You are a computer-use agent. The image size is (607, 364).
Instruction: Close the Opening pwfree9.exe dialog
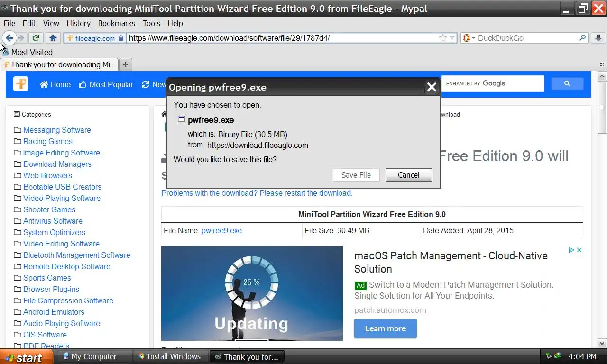click(431, 87)
